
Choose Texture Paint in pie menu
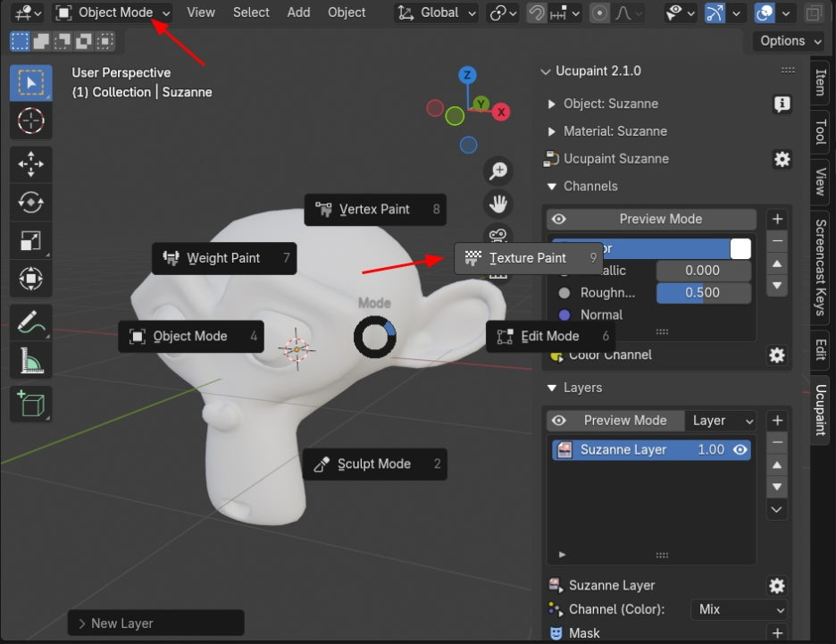tap(529, 258)
